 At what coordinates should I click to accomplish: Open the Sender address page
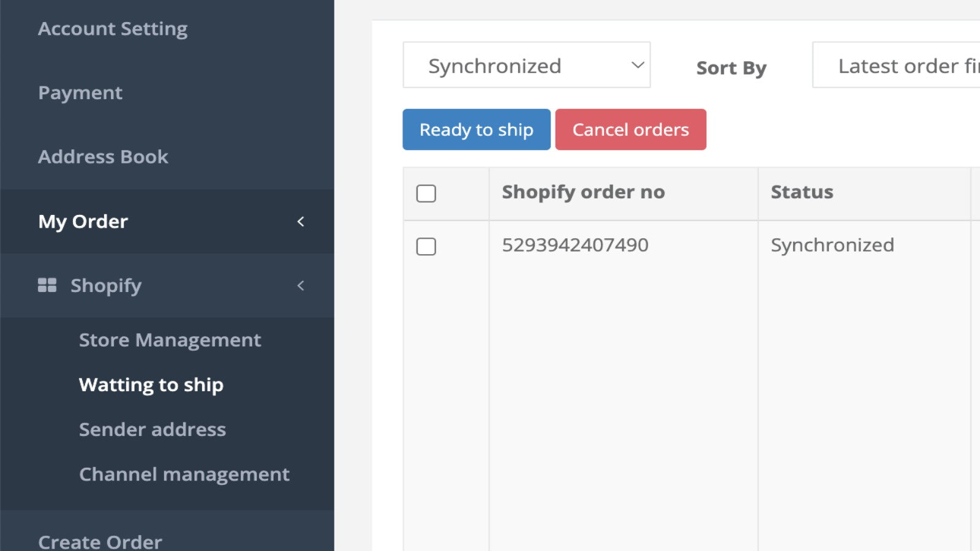pos(153,429)
